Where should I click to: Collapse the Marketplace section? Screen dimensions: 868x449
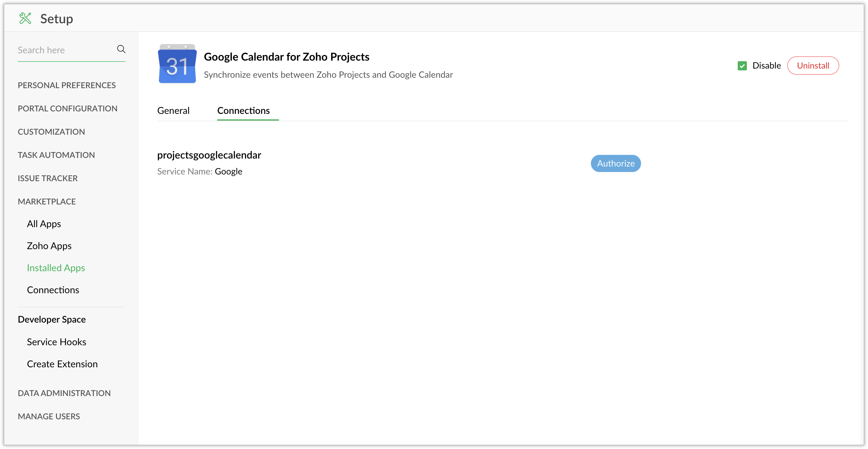[46, 202]
